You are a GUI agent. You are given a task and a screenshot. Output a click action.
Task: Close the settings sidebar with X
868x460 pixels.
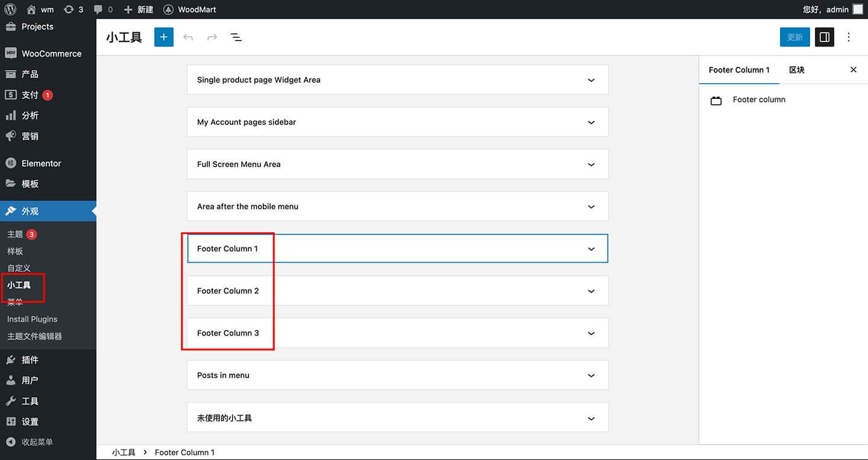coord(854,70)
